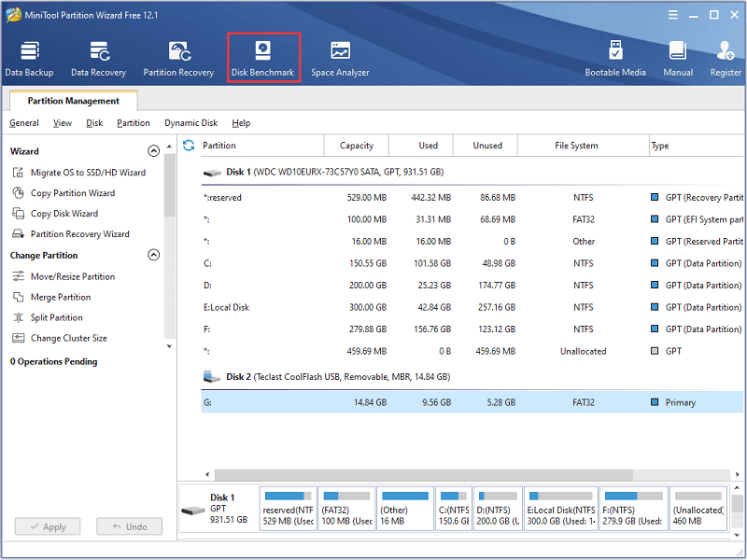Sort by the File System column header

[584, 146]
